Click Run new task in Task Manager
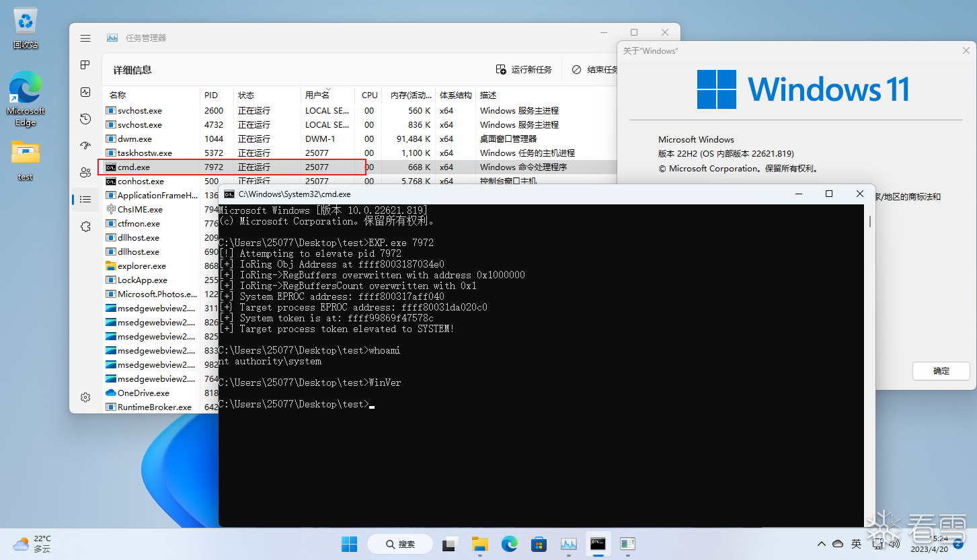977x560 pixels. pyautogui.click(x=524, y=69)
